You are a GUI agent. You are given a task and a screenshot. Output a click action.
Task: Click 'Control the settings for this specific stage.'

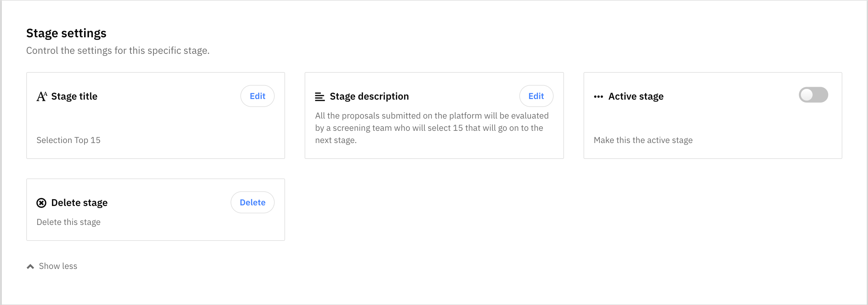tap(118, 50)
